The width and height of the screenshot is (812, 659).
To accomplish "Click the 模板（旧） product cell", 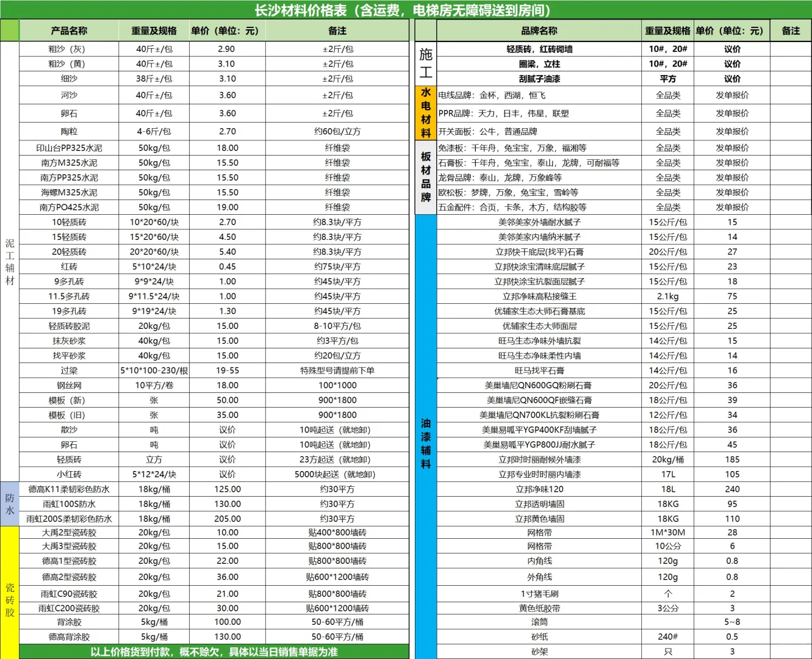I will click(x=69, y=415).
